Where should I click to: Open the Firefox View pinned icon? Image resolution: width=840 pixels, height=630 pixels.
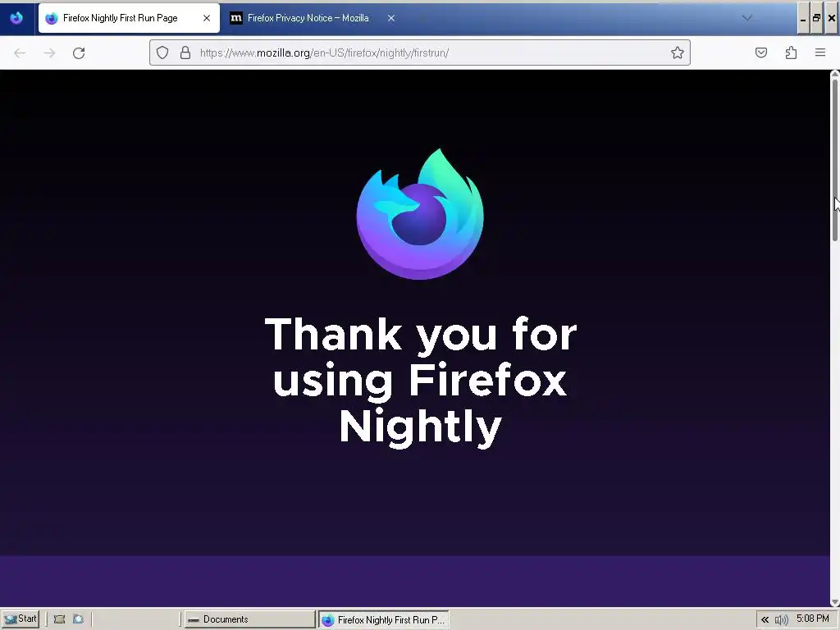coord(16,18)
